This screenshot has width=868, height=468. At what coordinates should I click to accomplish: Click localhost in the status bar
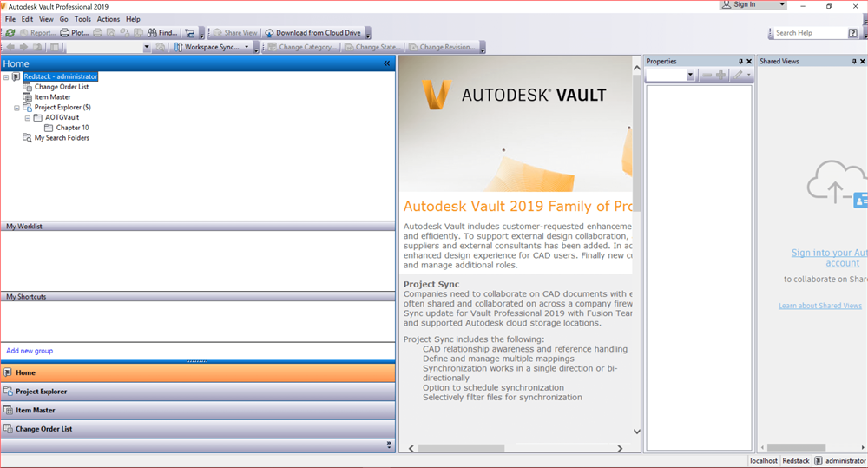pos(763,461)
